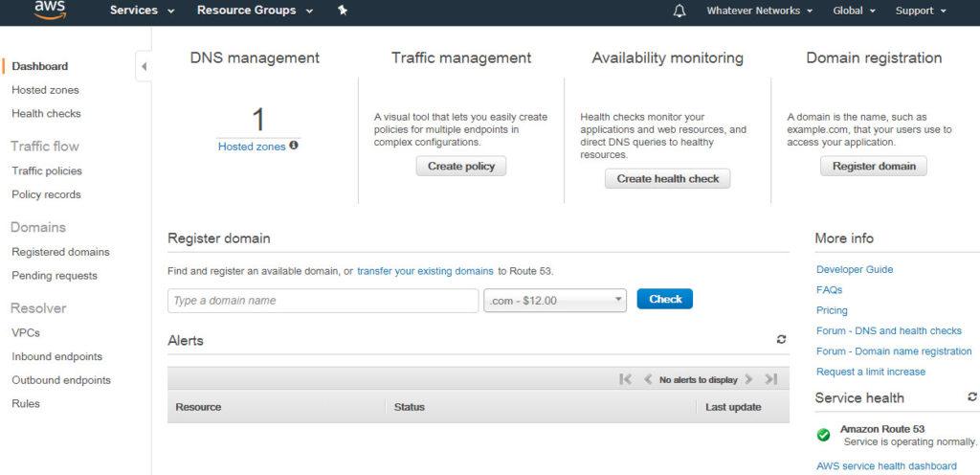Collapse the sidebar with the arrow toggle
The width and height of the screenshot is (980, 475).
pos(144,66)
